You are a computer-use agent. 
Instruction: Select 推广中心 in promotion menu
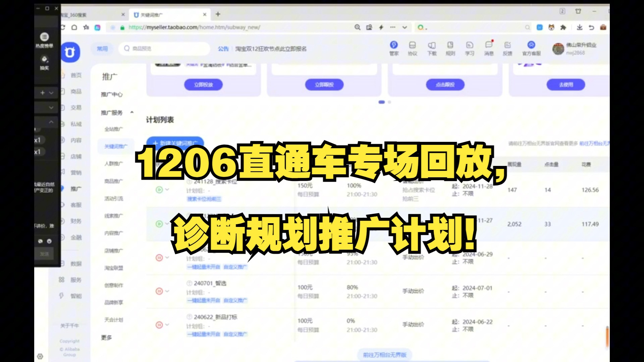[112, 95]
